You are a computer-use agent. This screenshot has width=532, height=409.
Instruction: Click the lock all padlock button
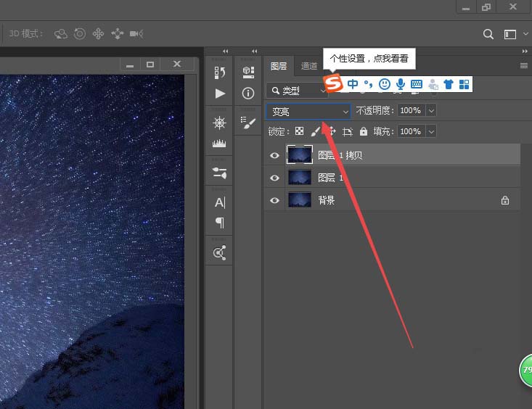(364, 132)
